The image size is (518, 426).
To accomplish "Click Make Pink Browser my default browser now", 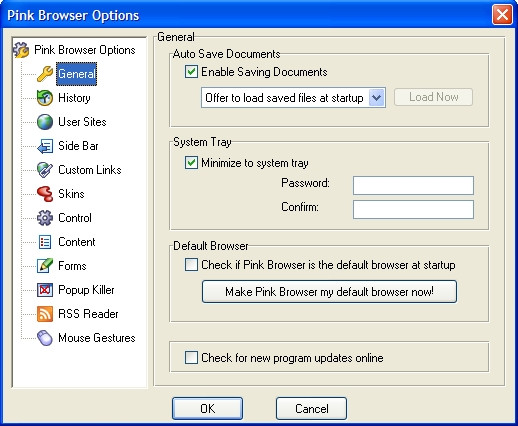I will (329, 292).
